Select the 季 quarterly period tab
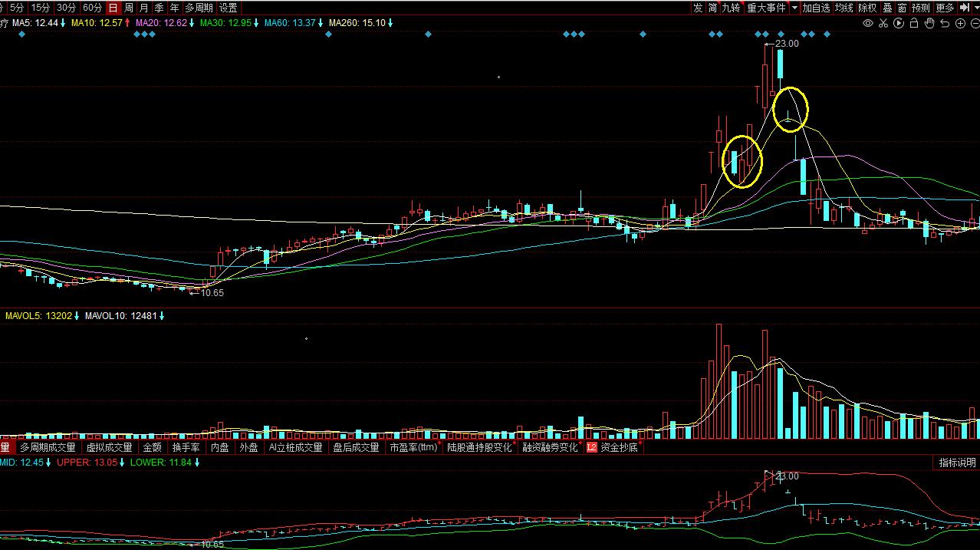Viewport: 980px width, 550px height. (159, 8)
